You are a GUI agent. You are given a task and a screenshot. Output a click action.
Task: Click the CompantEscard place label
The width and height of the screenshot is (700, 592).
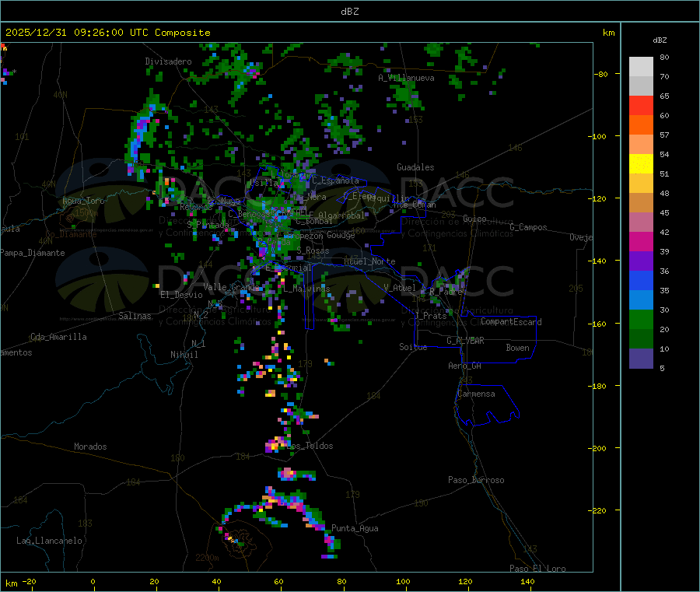(511, 322)
